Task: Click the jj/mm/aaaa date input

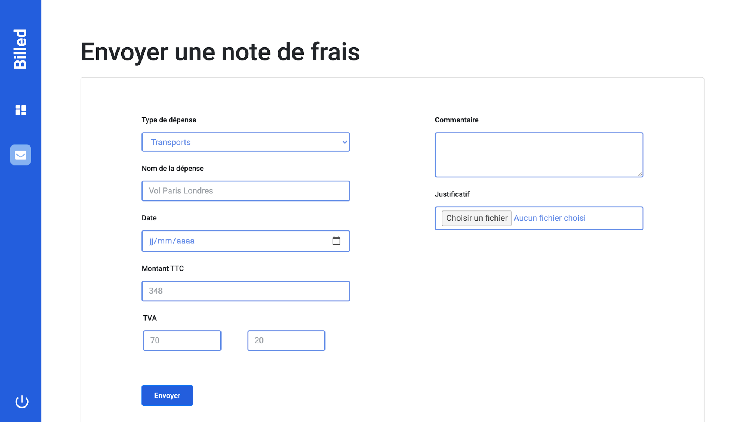Action: (246, 241)
